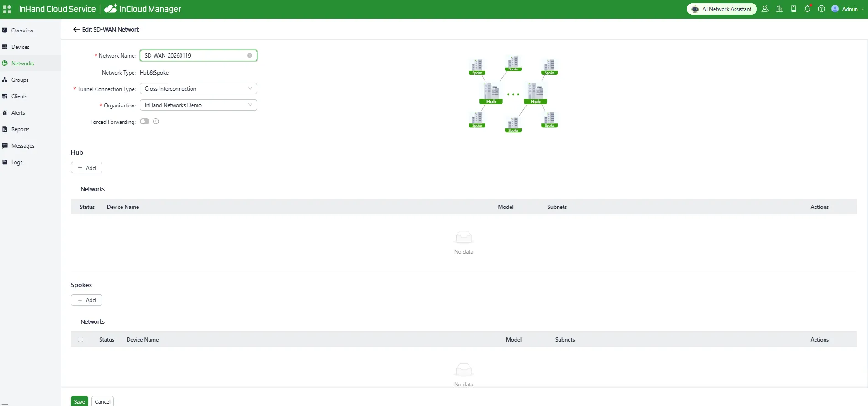Expand the Admin account menu
The width and height of the screenshot is (868, 406).
[x=848, y=9]
